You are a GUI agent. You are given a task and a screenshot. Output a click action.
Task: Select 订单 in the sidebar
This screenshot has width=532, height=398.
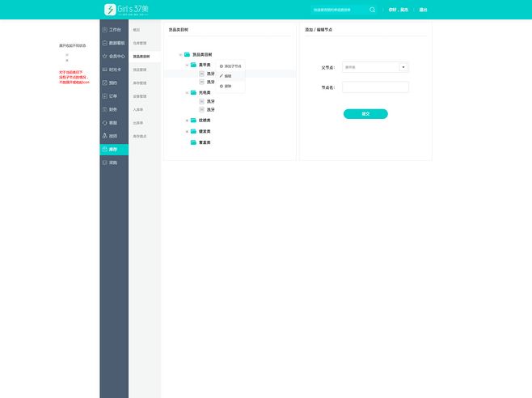114,95
